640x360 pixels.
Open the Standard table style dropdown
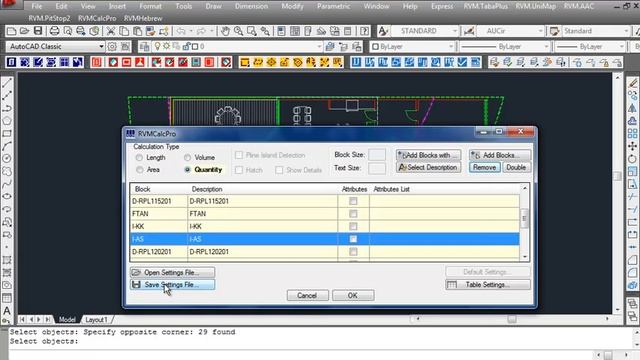point(626,31)
